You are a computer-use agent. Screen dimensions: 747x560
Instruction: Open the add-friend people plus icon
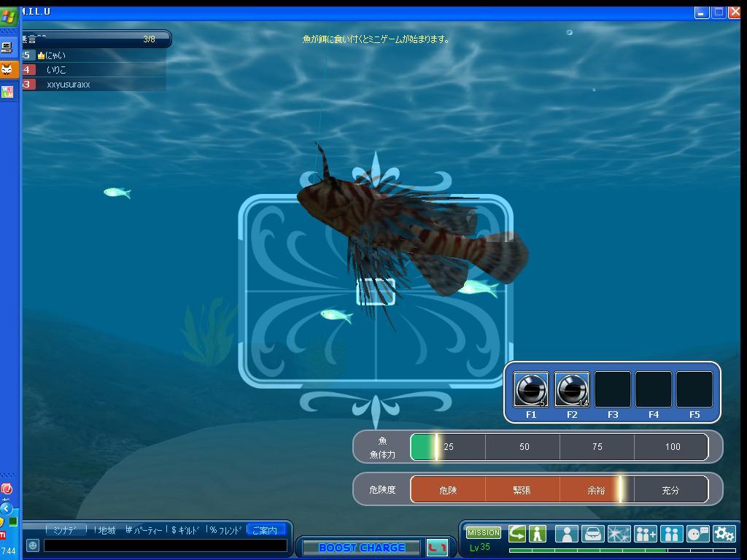coord(645,534)
